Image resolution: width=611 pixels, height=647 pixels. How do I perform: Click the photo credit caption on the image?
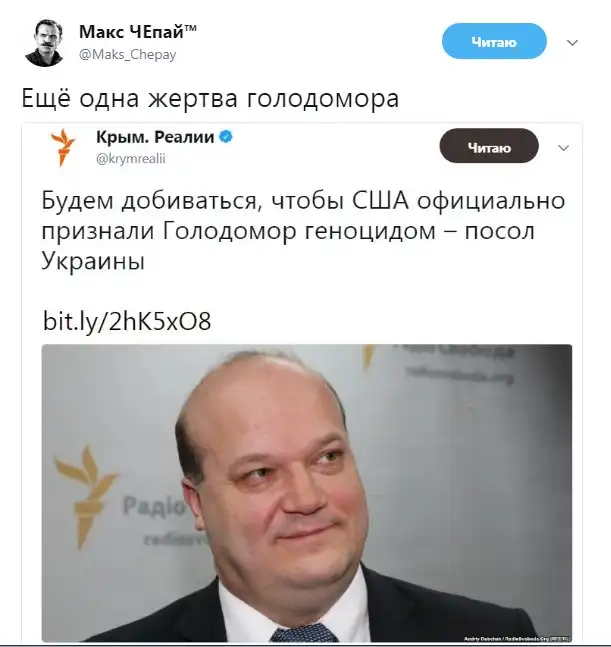point(517,638)
